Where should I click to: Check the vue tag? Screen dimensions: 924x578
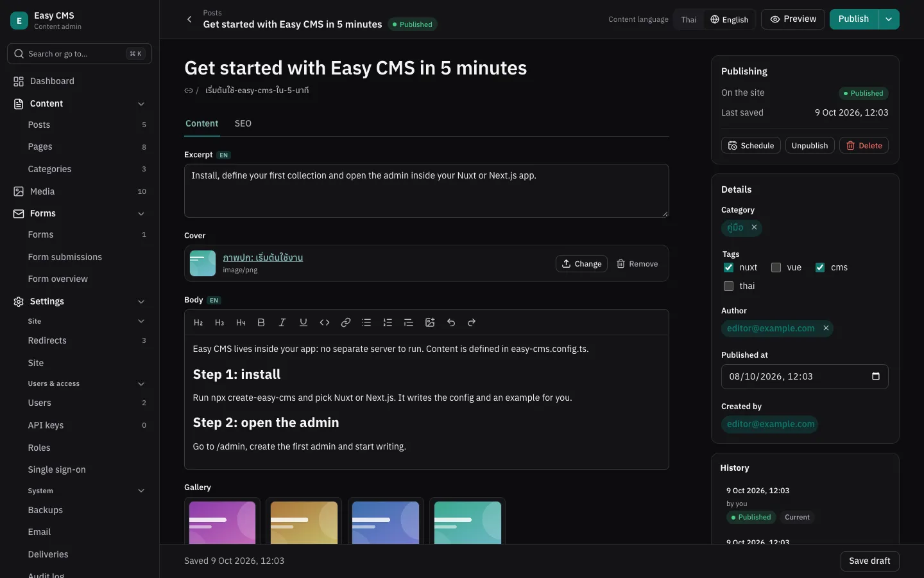pos(776,267)
